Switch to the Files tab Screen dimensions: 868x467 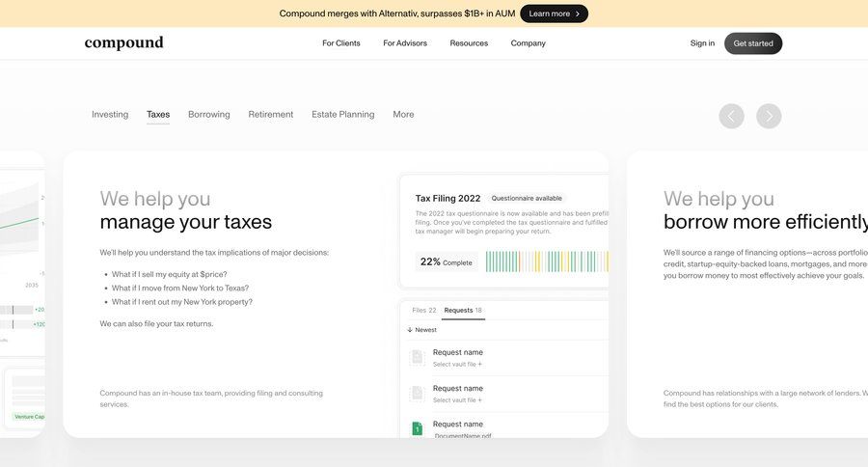(423, 311)
